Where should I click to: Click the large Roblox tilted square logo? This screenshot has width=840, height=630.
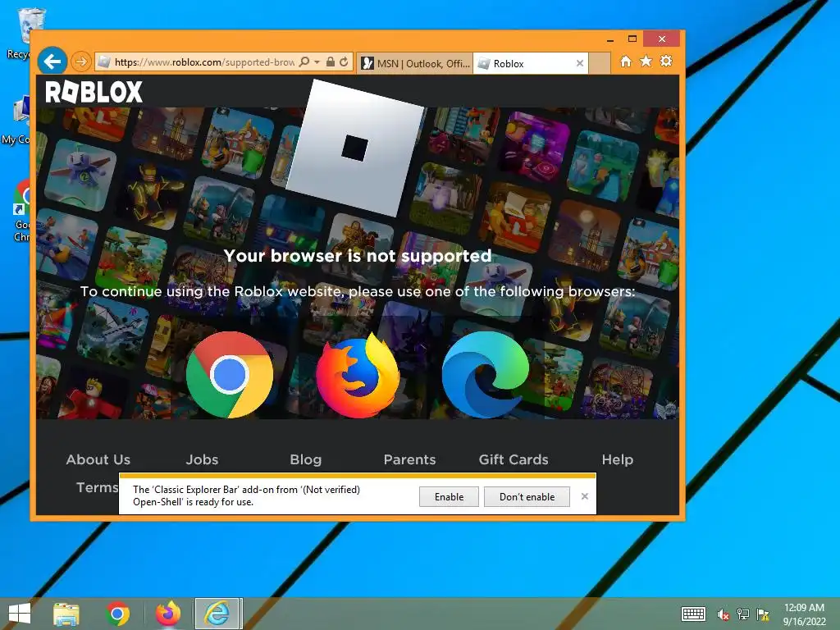click(356, 148)
